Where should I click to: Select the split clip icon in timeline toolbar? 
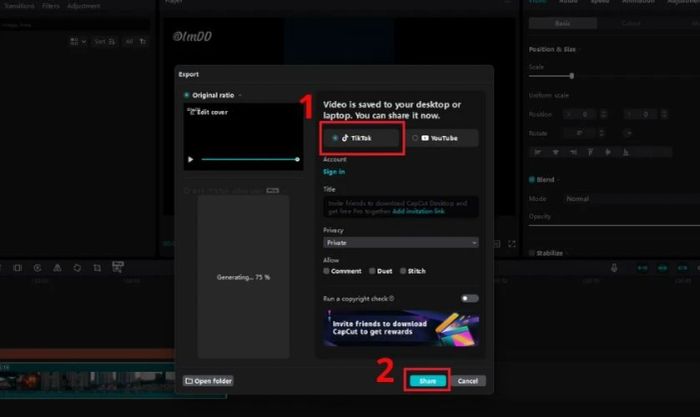(17, 268)
